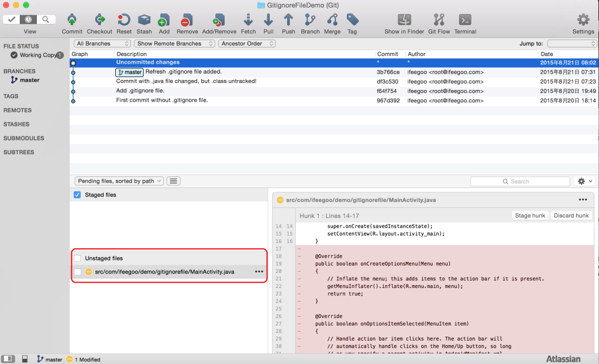The height and width of the screenshot is (364, 599).
Task: Expand the SUBTREES sidebar section
Action: point(19,152)
